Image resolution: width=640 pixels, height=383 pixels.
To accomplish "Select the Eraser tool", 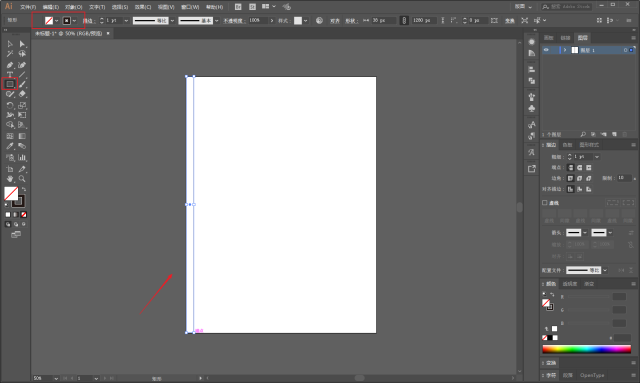I will (x=22, y=94).
